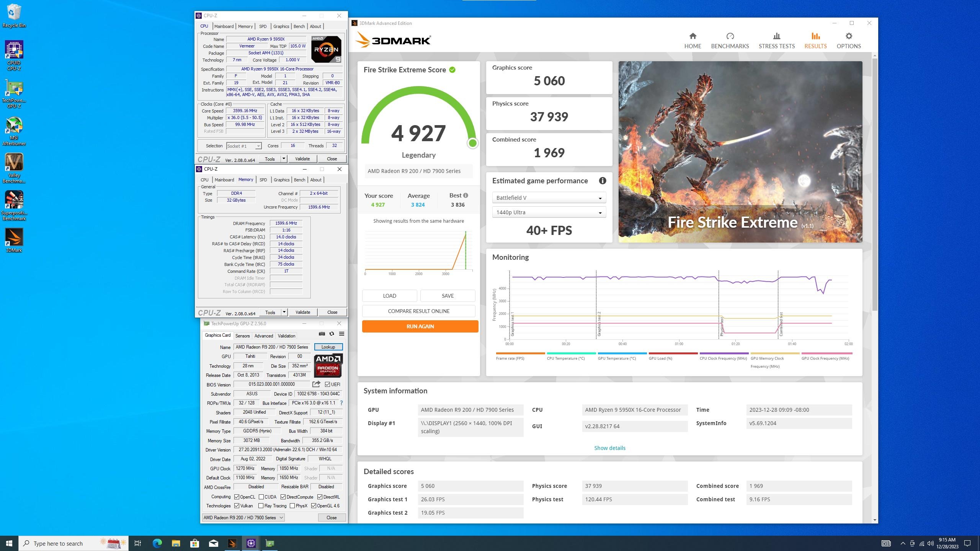Expand GPU selector dropdown at GPU-Z bottom
The height and width of the screenshot is (551, 980).
[243, 517]
